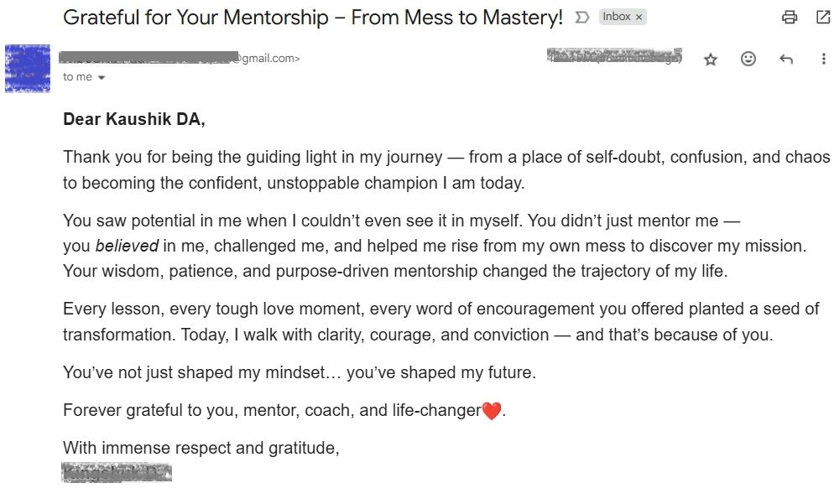Screen dimensions: 834x504
Task: Open the three-dot More options menu
Action: click(823, 59)
